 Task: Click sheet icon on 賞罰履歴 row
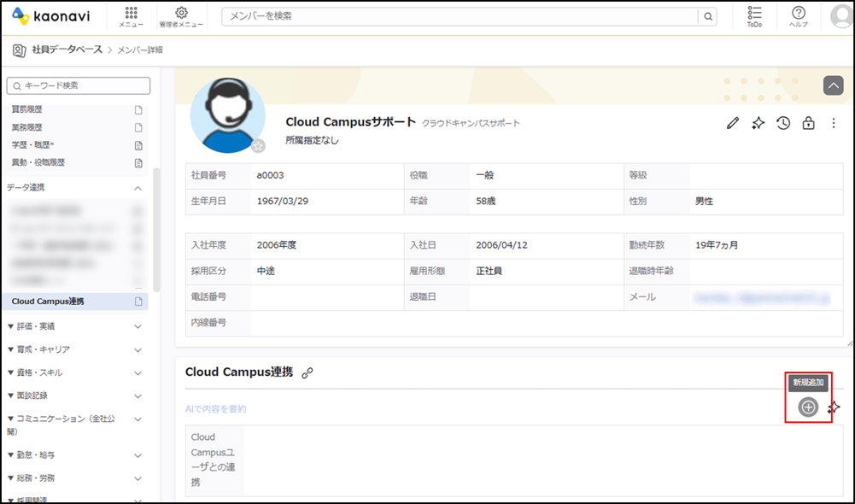point(138,109)
